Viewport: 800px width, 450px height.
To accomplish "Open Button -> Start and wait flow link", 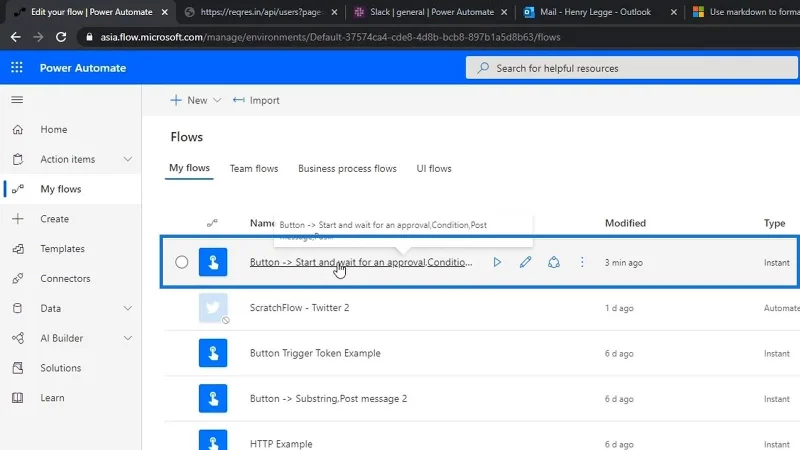I will [361, 262].
